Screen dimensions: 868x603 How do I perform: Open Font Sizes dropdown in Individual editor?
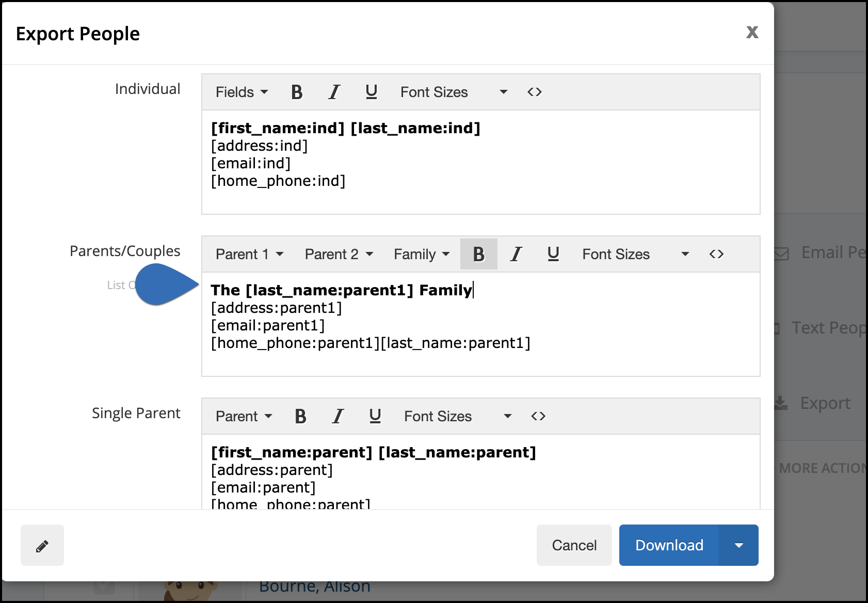coord(454,92)
